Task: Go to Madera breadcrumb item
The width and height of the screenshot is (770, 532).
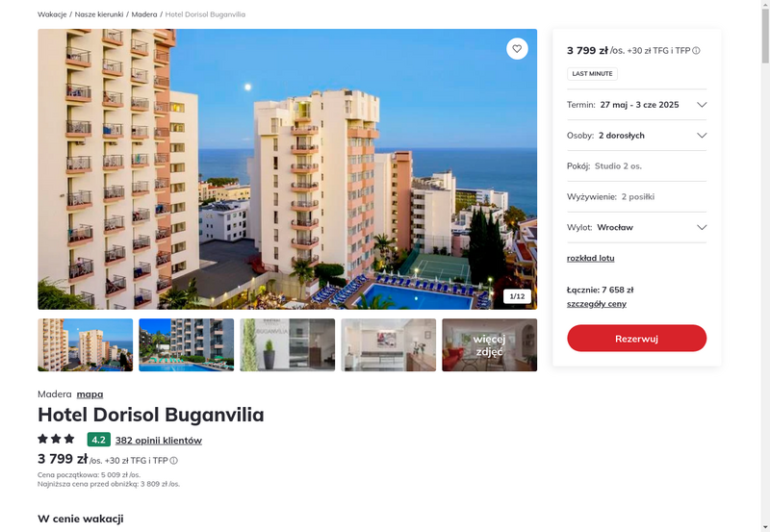Action: pyautogui.click(x=143, y=14)
